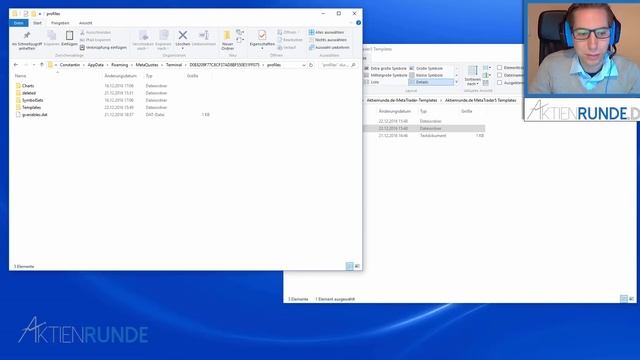Pin to Quick Access (An Schnellzugriff anheften)

tap(27, 40)
